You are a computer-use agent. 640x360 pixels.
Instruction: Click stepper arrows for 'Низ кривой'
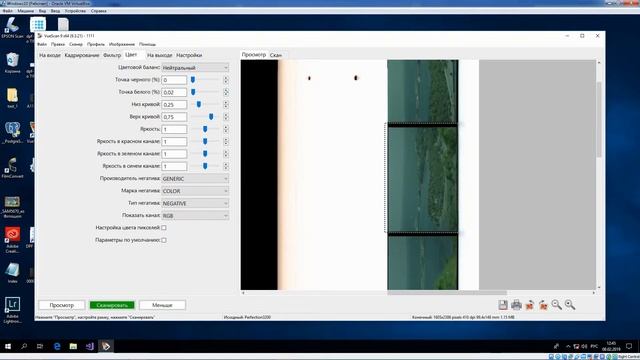[226, 104]
